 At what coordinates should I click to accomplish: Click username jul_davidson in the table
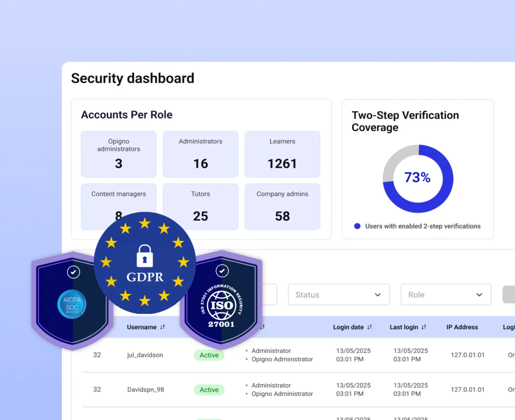[145, 355]
